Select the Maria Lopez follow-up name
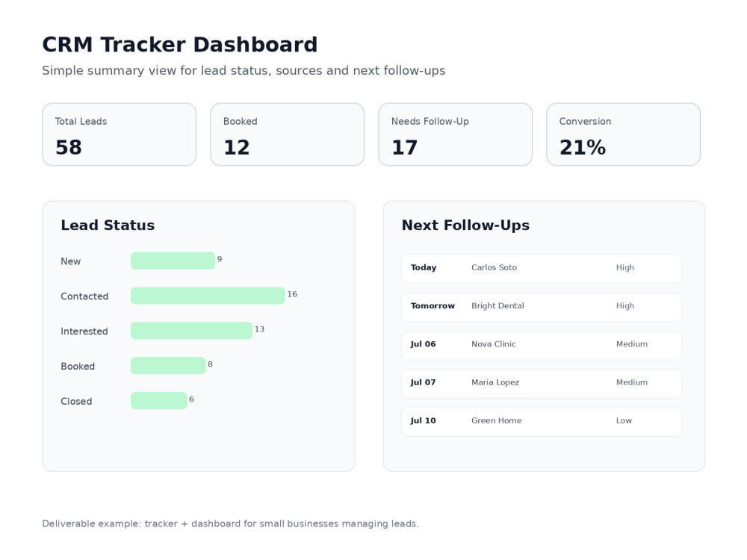Viewport: 747px width, 560px height. point(495,382)
